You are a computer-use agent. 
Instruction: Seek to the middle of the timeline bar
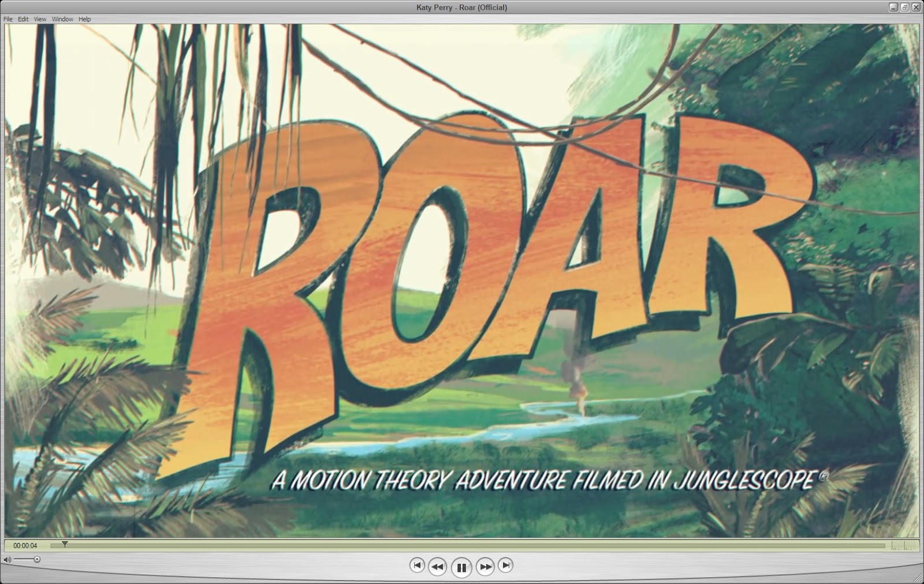(x=468, y=545)
